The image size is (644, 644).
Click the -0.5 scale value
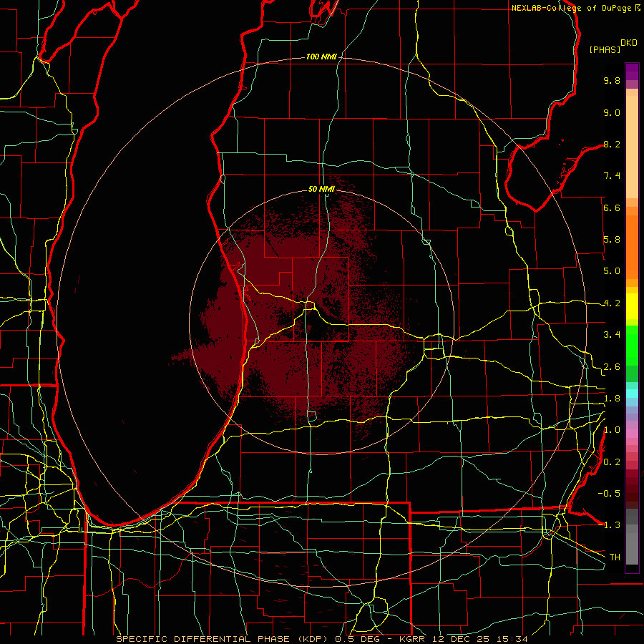(609, 494)
